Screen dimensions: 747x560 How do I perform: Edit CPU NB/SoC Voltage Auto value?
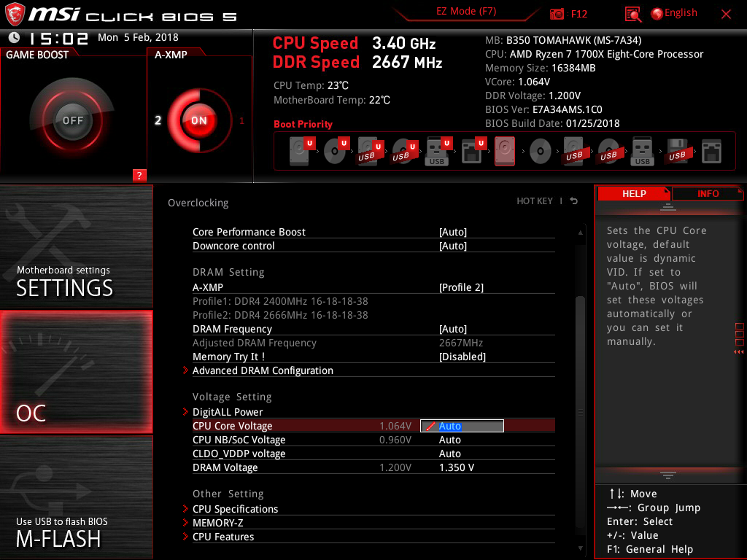(x=449, y=440)
